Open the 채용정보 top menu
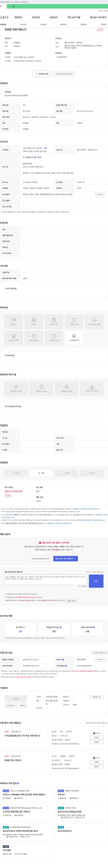108x868 pixels. pyautogui.click(x=18, y=17)
